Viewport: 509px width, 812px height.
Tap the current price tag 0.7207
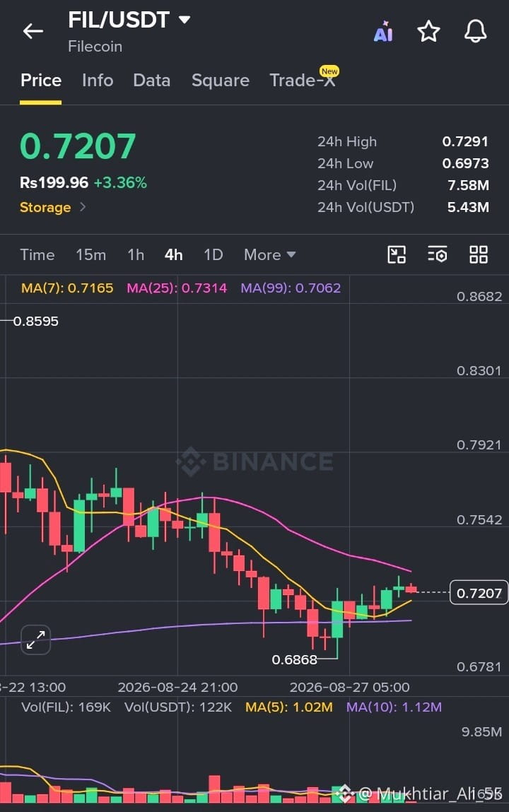479,592
